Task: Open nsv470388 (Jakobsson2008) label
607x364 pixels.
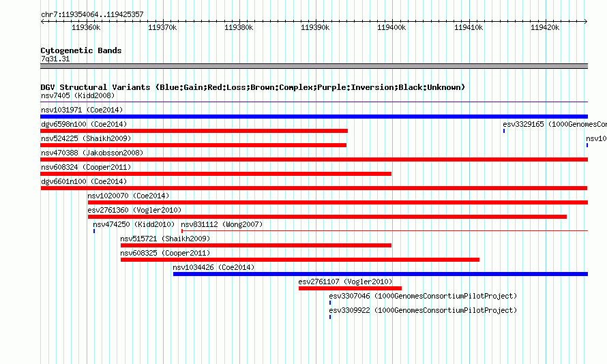Action: (x=92, y=153)
